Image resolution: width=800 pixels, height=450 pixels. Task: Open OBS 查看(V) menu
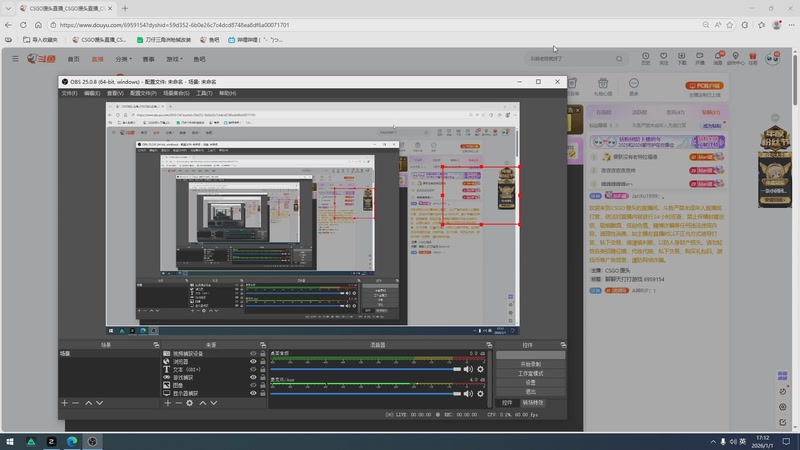(x=115, y=93)
